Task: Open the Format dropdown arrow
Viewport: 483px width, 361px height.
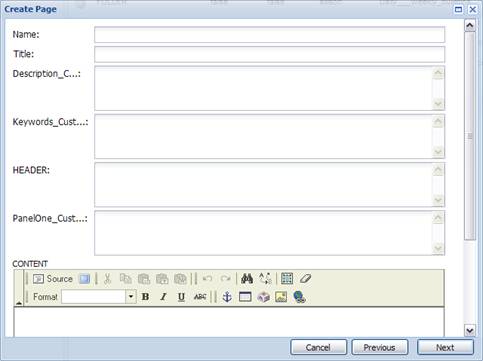Action: (x=131, y=297)
